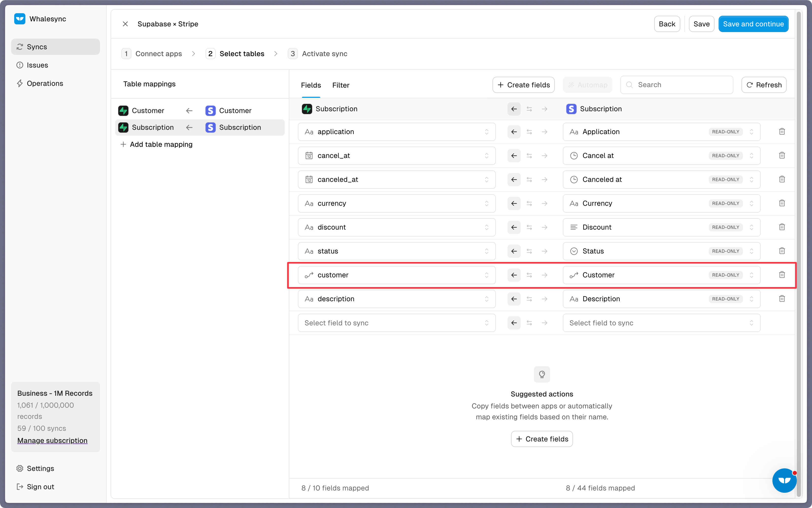Close the Supabase × Stripe sync editor
The width and height of the screenshot is (812, 508).
click(125, 24)
